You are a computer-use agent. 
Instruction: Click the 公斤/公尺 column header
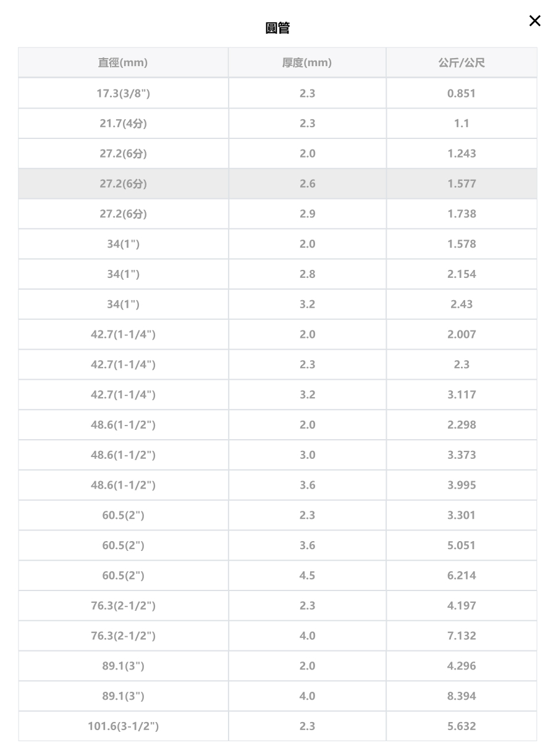pos(461,62)
